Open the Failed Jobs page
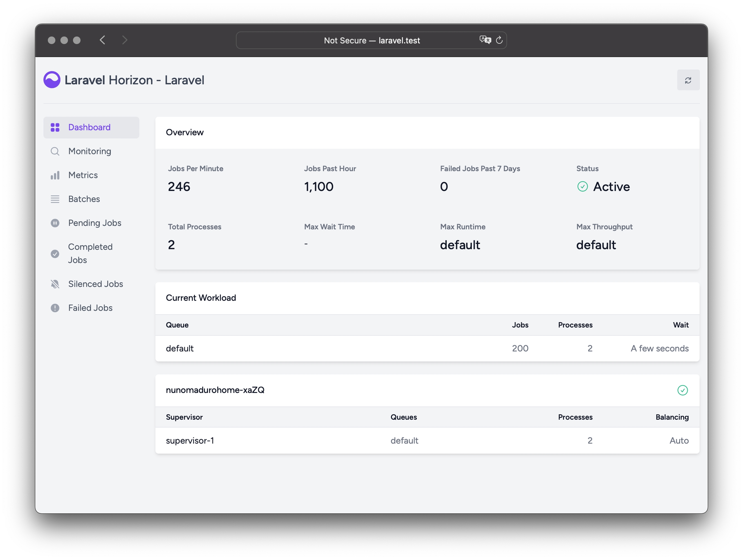Image resolution: width=743 pixels, height=560 pixels. pos(90,308)
